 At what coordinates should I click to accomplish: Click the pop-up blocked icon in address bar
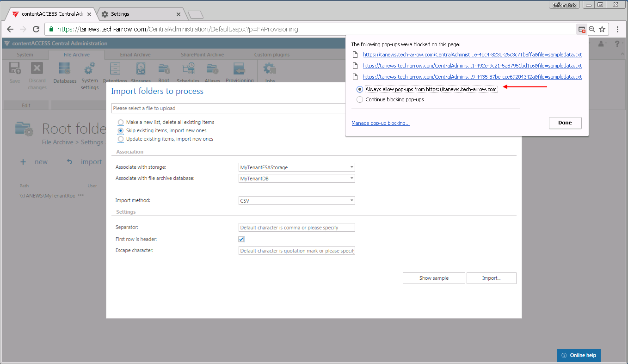click(582, 29)
